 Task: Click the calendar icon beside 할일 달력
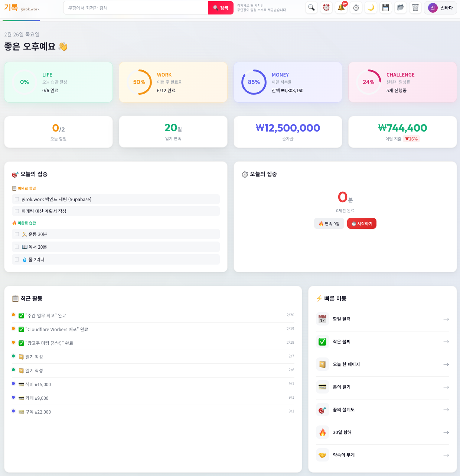pyautogui.click(x=323, y=319)
